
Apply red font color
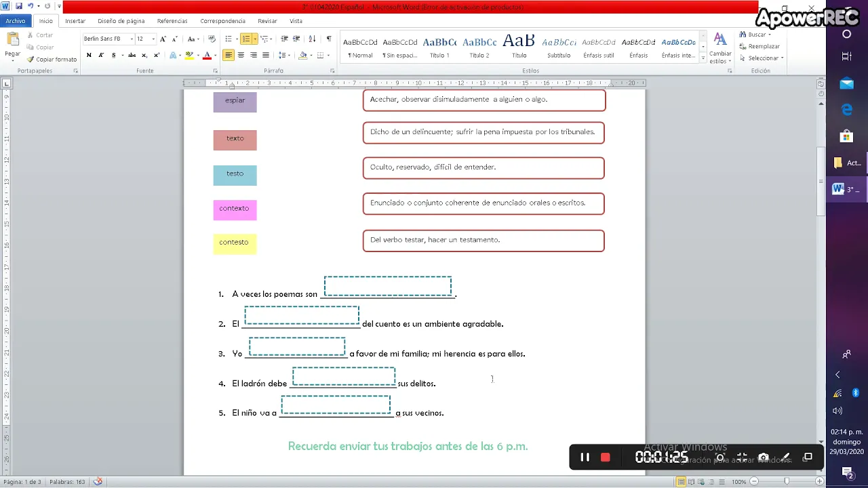click(207, 56)
